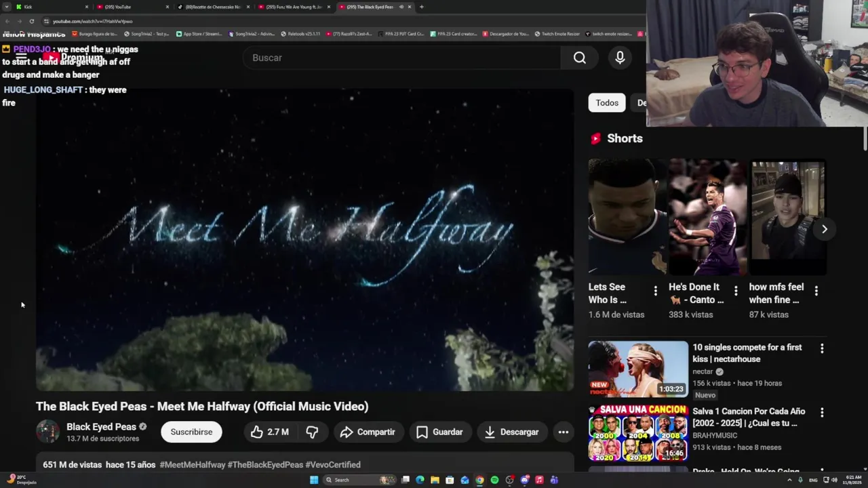Like the video using the thumbs-up 2.7 M button

270,432
